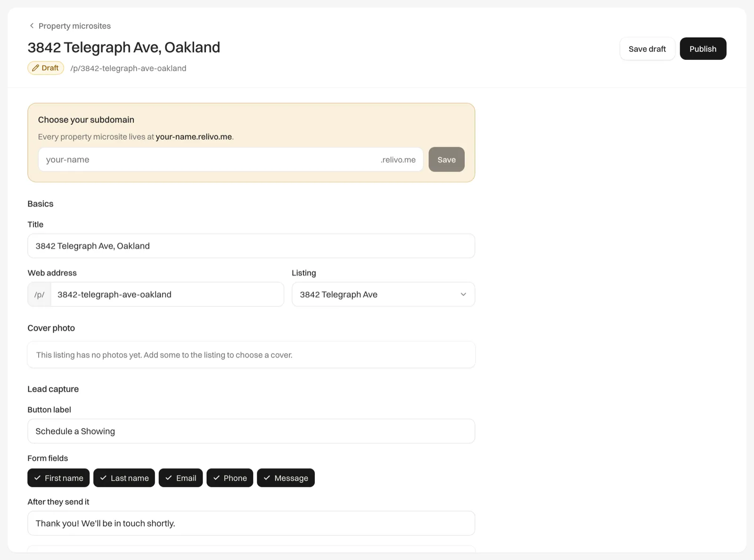Screen dimensions: 754x560
Task: Click the Choose your subdomain heading
Action: (86, 120)
